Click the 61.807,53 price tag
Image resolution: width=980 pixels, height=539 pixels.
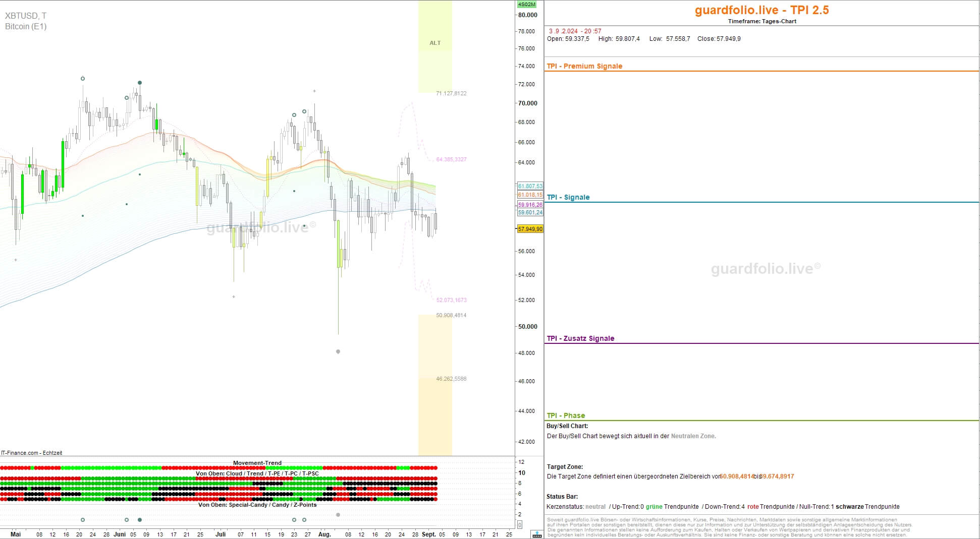click(530, 186)
